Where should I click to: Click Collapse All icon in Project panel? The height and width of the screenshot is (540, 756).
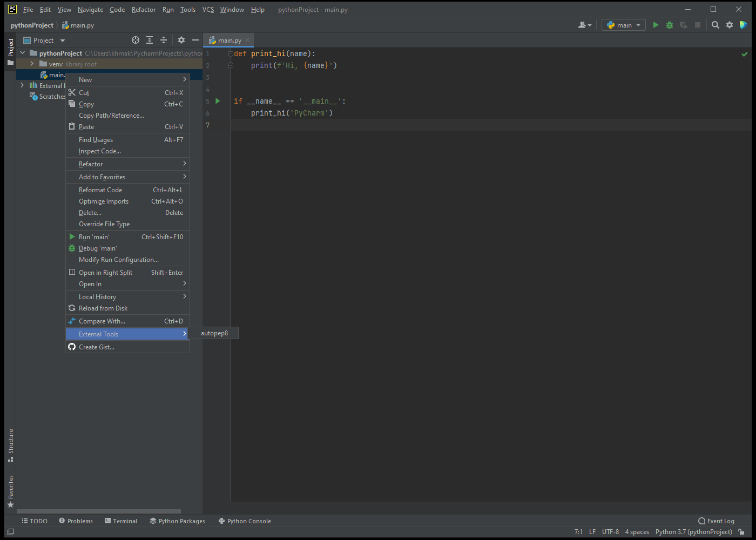(164, 40)
